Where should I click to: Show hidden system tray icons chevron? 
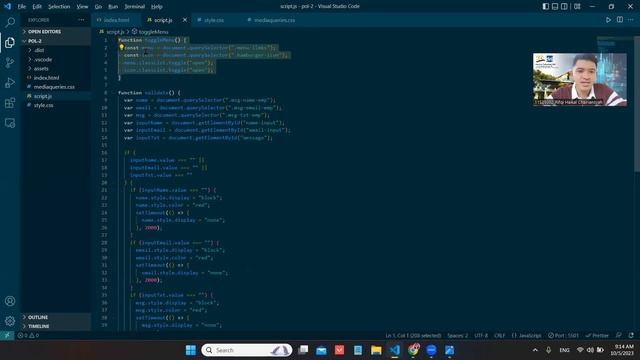pos(535,350)
